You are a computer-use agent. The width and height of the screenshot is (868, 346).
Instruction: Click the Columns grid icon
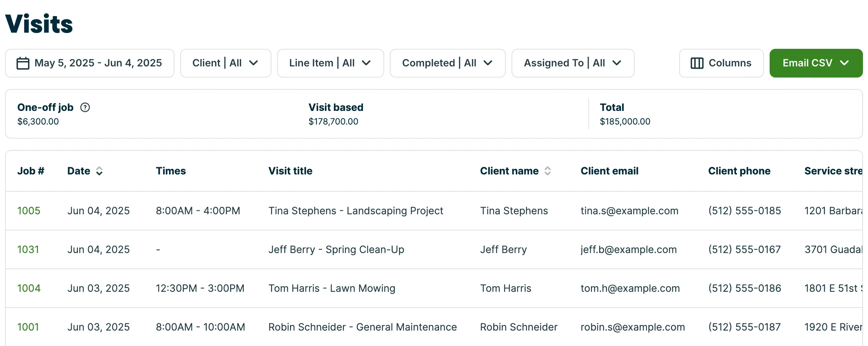[x=697, y=63]
